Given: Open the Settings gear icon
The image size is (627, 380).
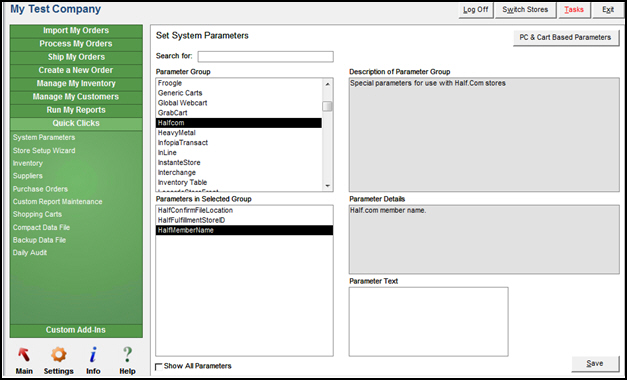Looking at the screenshot, I should tap(58, 355).
